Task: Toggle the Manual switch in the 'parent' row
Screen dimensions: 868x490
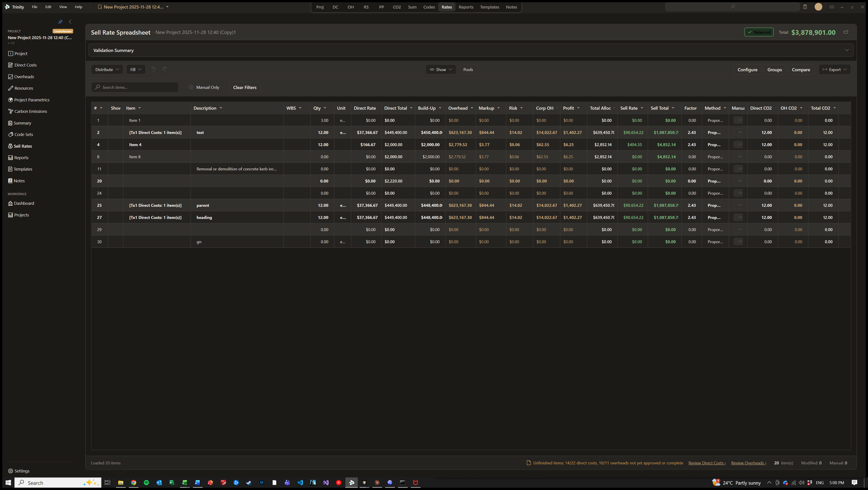Action: 738,205
